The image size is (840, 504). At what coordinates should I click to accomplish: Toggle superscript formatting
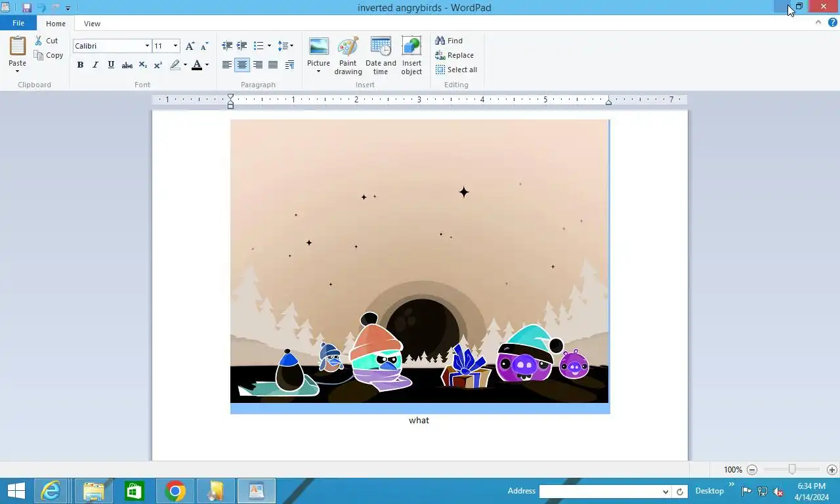(158, 65)
